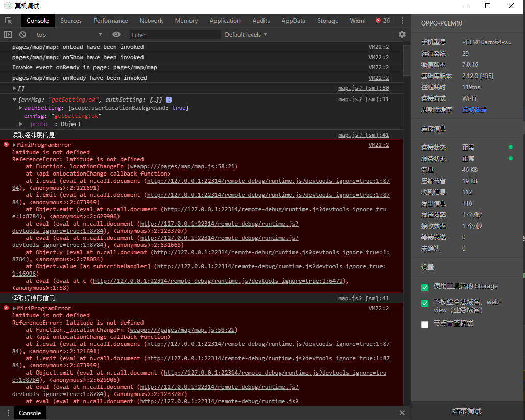Activate the inspect element picker icon
Viewport: 525px width, 420px height.
pos(8,21)
